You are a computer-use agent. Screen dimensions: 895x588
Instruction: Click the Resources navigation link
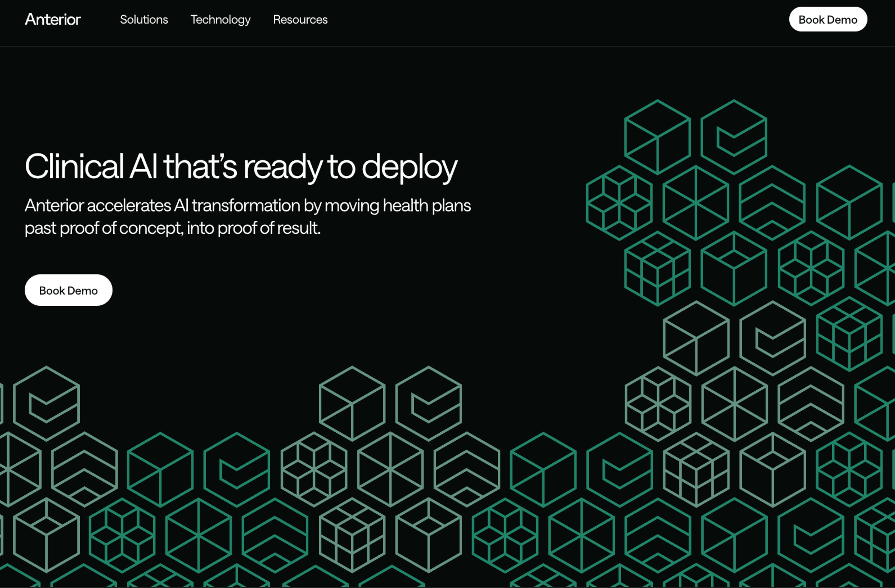(x=300, y=20)
